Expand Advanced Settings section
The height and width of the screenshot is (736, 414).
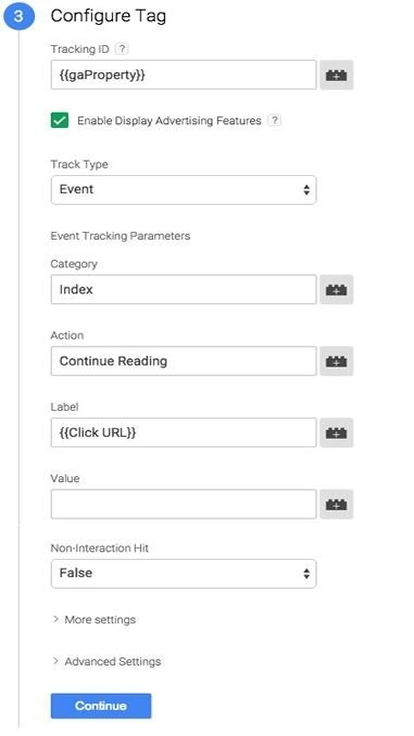pyautogui.click(x=107, y=661)
